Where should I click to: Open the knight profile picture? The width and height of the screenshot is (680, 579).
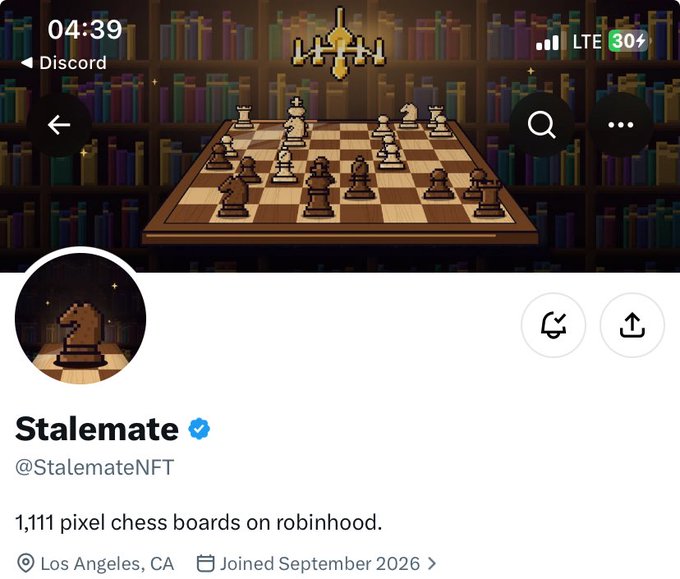(x=80, y=318)
